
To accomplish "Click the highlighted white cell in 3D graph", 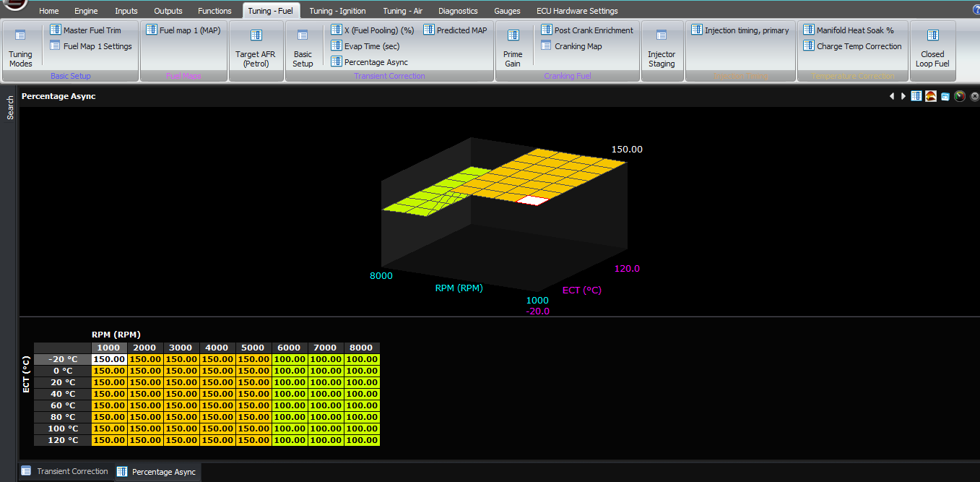I will click(x=533, y=200).
